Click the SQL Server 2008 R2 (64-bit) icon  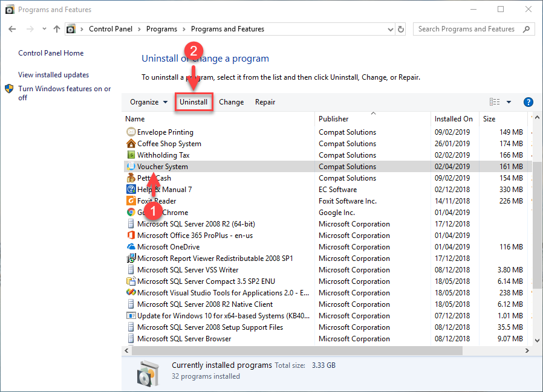131,223
